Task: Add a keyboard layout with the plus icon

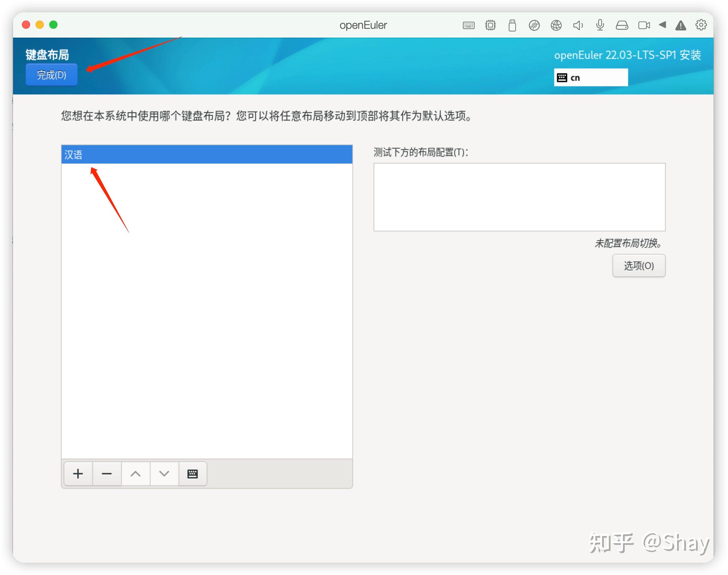Action: 78,474
